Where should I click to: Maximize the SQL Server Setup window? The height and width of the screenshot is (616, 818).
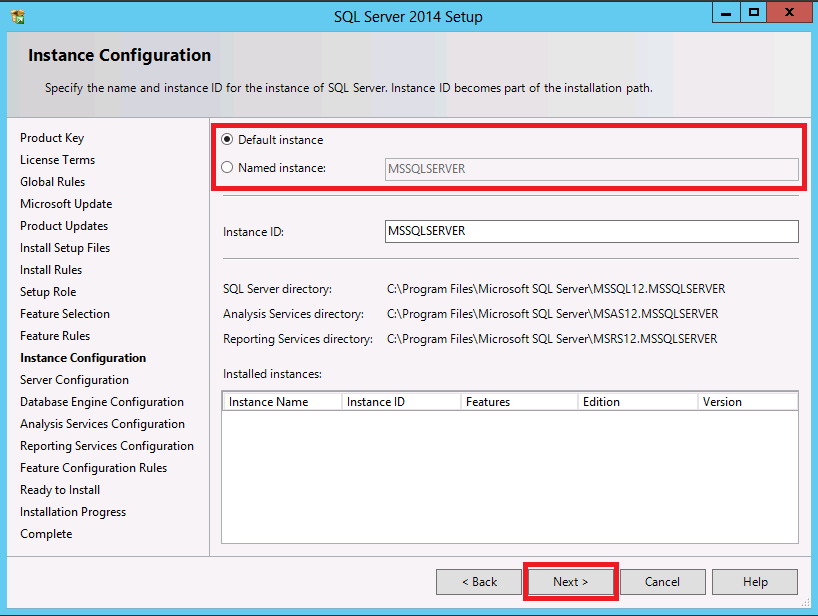coord(754,12)
